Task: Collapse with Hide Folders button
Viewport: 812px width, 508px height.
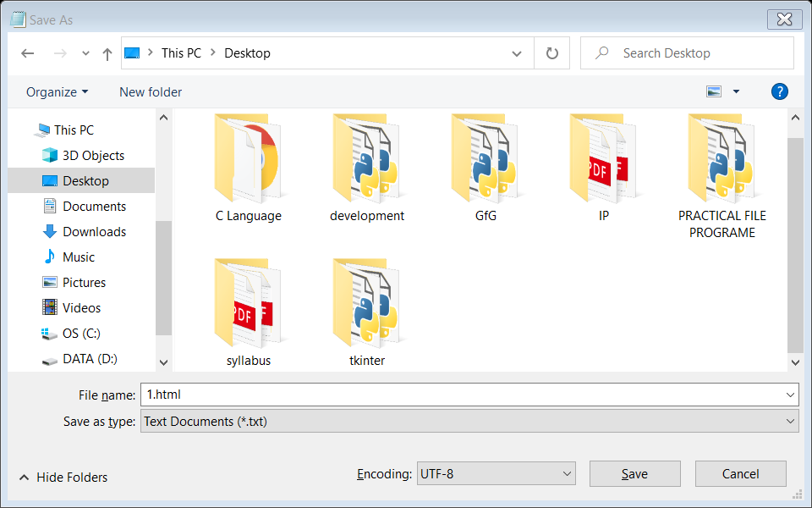Action: pos(63,478)
